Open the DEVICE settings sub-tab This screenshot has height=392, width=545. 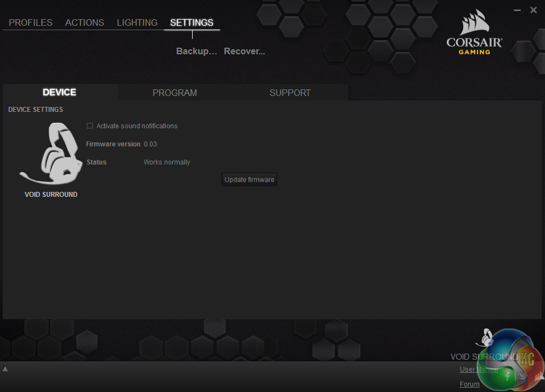[59, 92]
